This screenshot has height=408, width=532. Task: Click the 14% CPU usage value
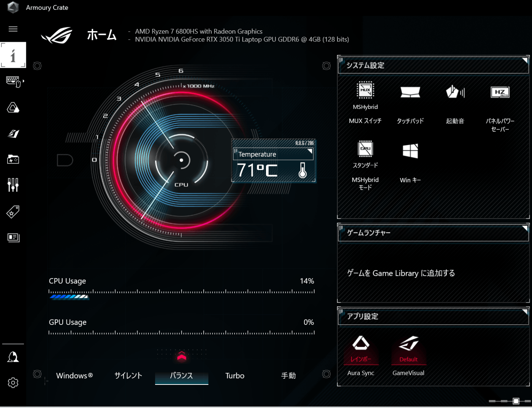coord(307,281)
